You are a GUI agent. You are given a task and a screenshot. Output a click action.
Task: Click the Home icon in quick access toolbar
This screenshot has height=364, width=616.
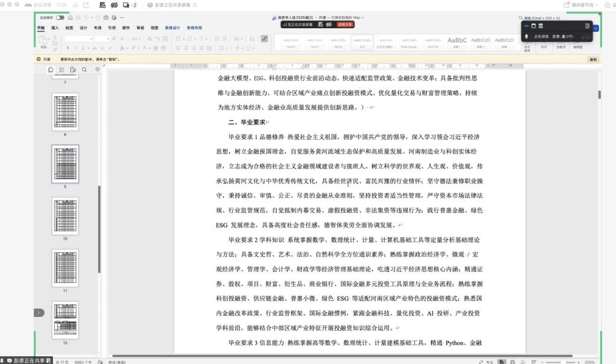click(x=70, y=17)
